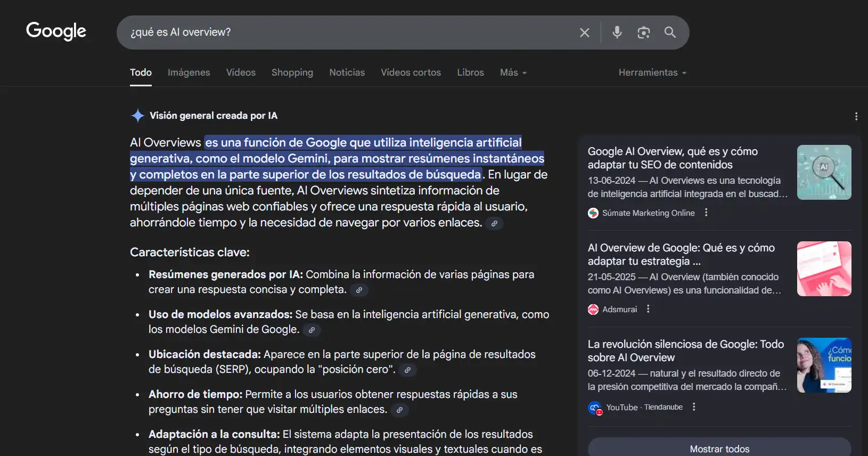
Task: Open the Tiendanube video thumbnail
Action: pyautogui.click(x=824, y=365)
